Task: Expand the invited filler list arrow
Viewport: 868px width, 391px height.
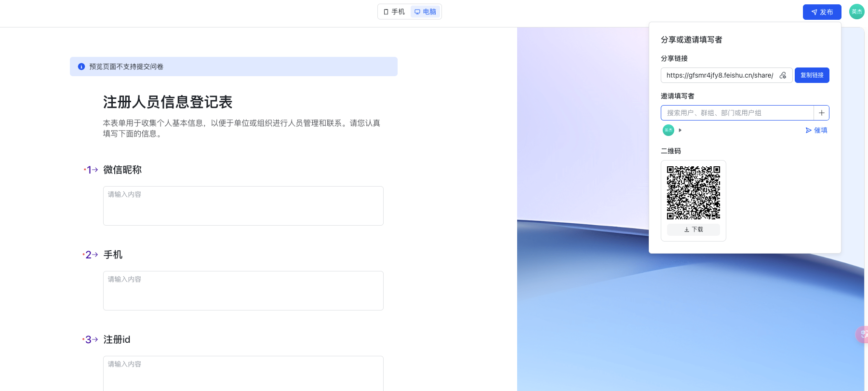Action: point(680,130)
